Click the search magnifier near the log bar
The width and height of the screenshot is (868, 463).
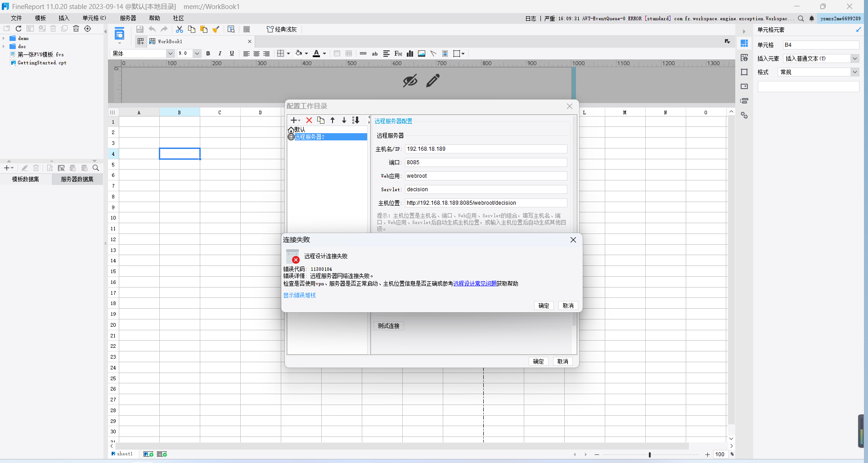click(801, 18)
